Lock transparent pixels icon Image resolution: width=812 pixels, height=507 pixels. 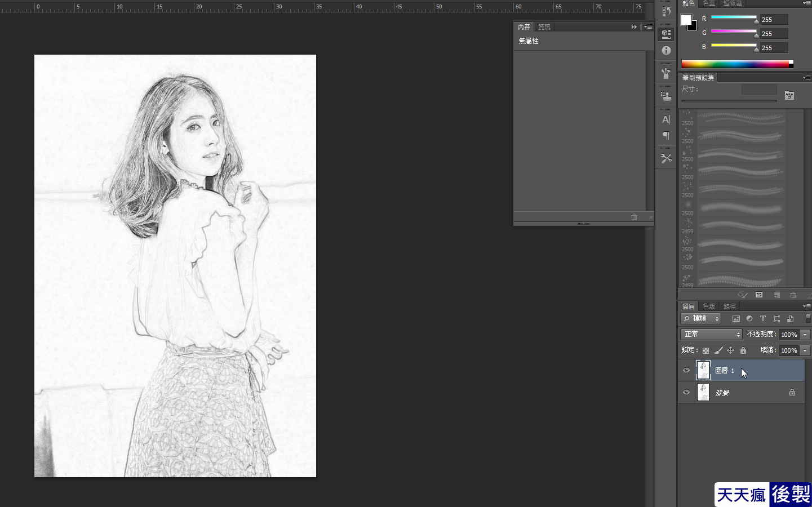click(x=705, y=350)
